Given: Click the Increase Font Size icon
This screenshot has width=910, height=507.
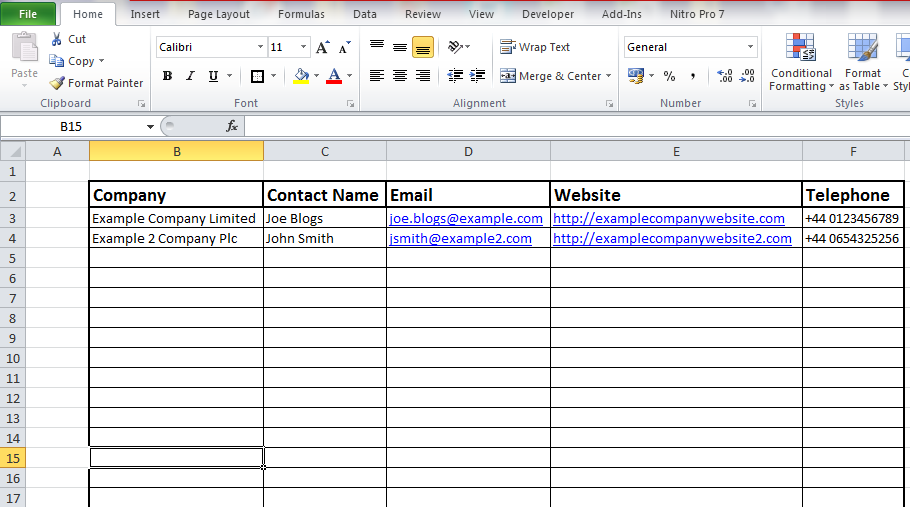Looking at the screenshot, I should (x=322, y=47).
